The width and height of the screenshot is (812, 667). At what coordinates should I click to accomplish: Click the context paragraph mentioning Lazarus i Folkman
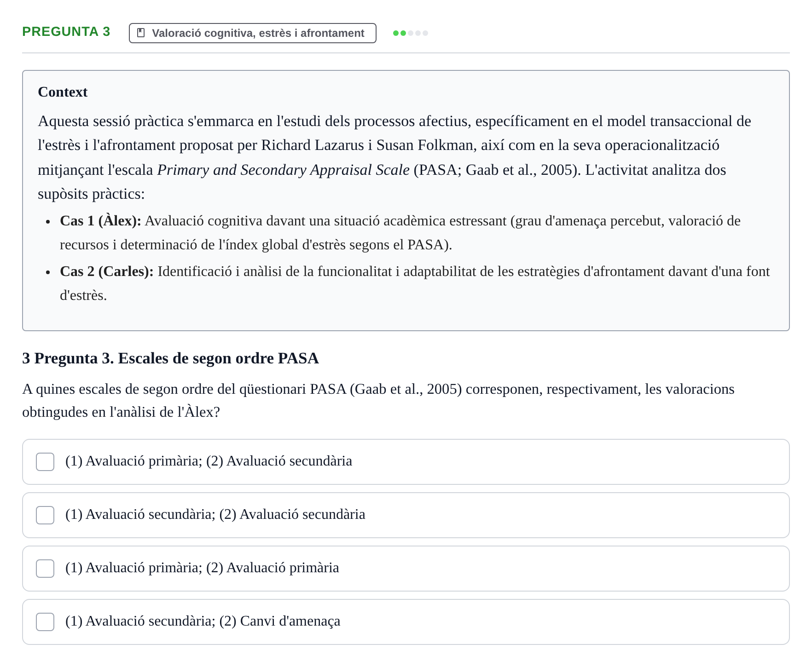tap(394, 158)
